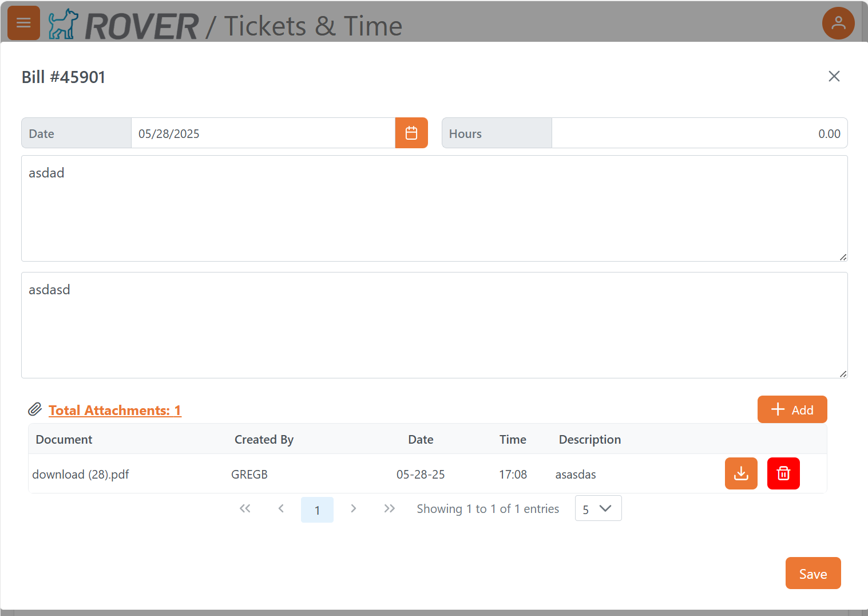The height and width of the screenshot is (616, 868).
Task: Add a new attachment
Action: [x=792, y=409]
